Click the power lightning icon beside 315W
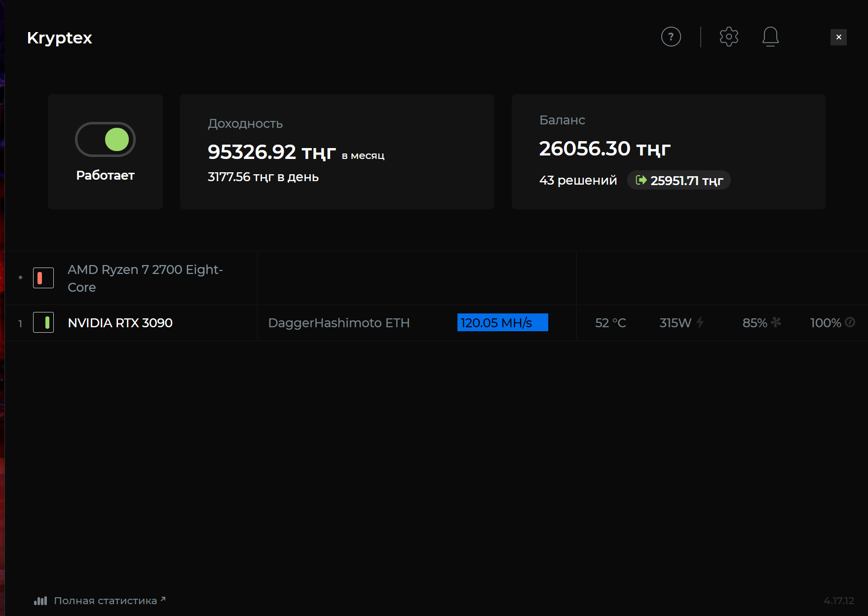This screenshot has width=868, height=616. (x=700, y=323)
